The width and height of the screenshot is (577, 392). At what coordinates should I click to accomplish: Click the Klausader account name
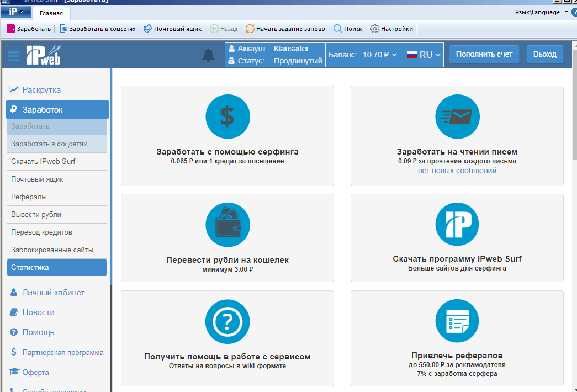(x=291, y=49)
